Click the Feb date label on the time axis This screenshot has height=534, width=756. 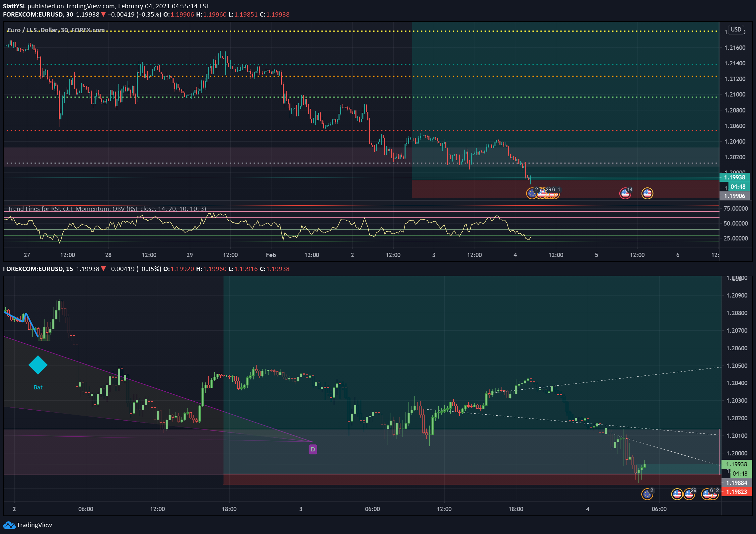tap(271, 255)
